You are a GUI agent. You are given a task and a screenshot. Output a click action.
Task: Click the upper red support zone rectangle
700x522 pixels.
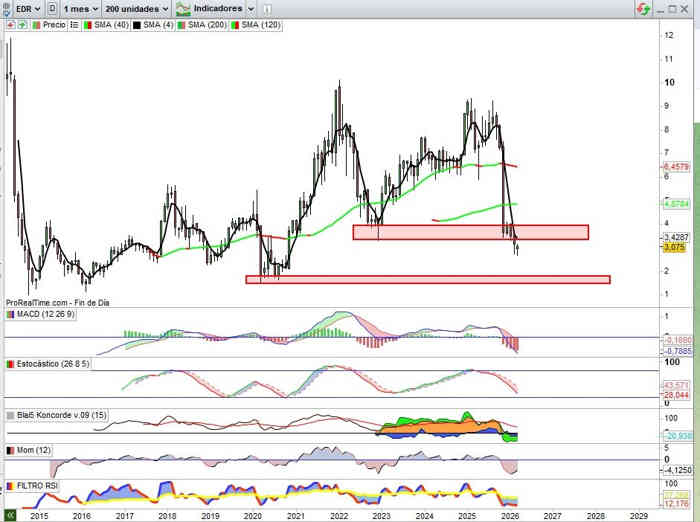(470, 232)
